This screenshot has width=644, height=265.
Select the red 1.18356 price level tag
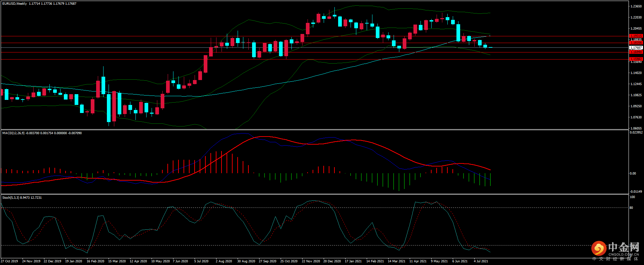pyautogui.click(x=636, y=43)
